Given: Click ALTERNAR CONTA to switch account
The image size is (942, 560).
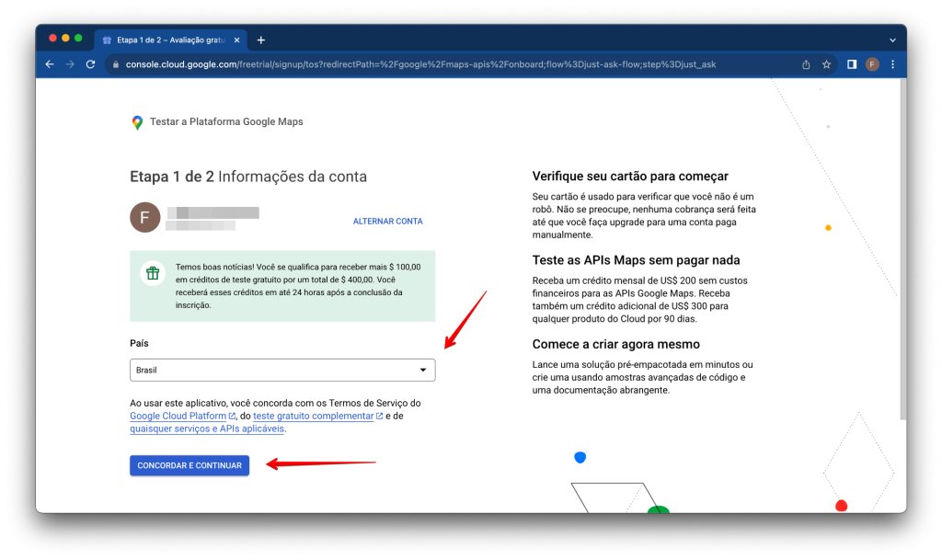Looking at the screenshot, I should coord(387,222).
